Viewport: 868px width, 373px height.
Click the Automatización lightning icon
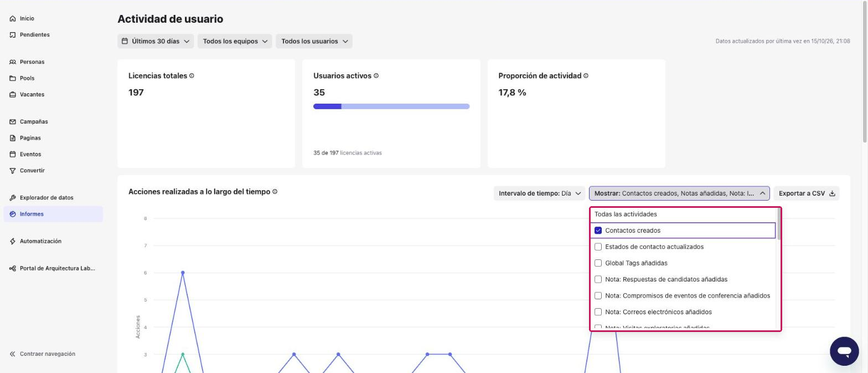click(x=13, y=242)
